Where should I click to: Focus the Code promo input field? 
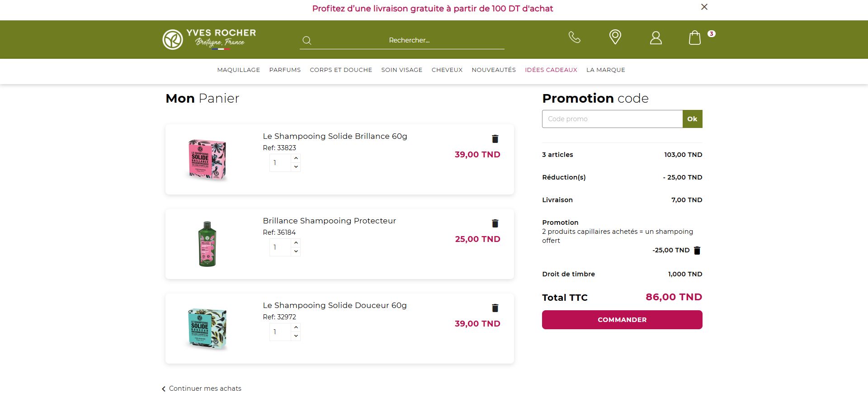point(612,119)
